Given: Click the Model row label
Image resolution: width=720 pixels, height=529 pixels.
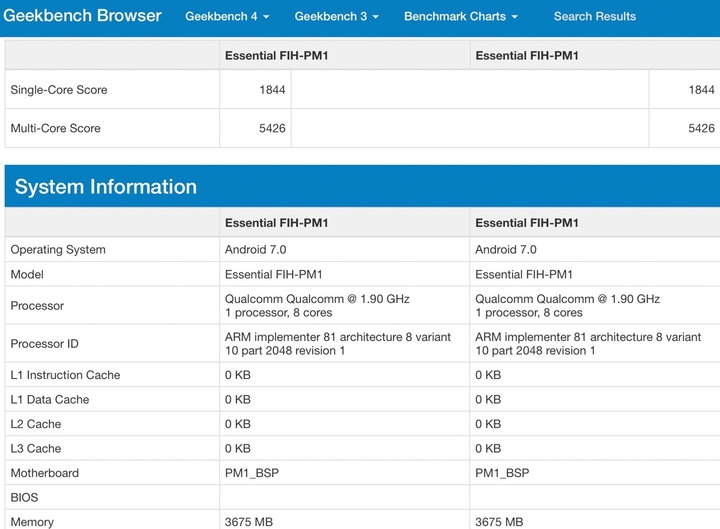Looking at the screenshot, I should [x=27, y=274].
